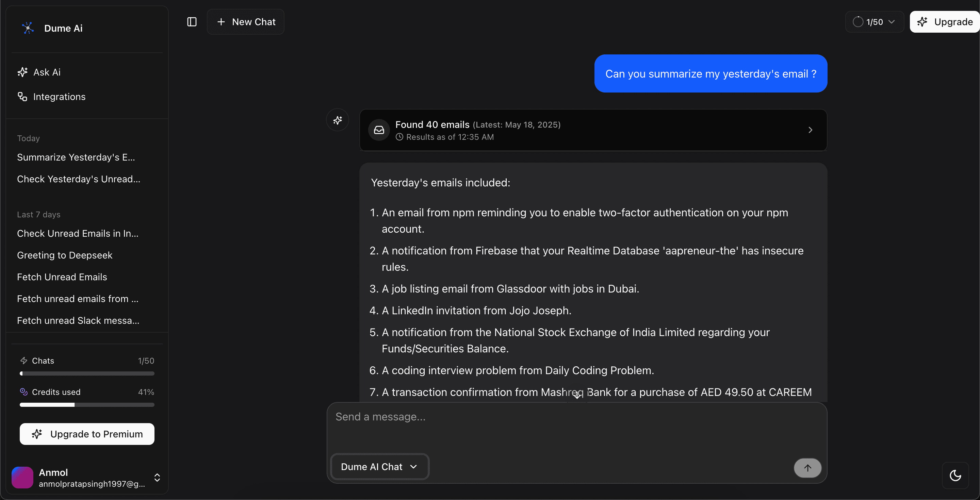Click the Results as of 12:35 AM text

click(x=450, y=137)
